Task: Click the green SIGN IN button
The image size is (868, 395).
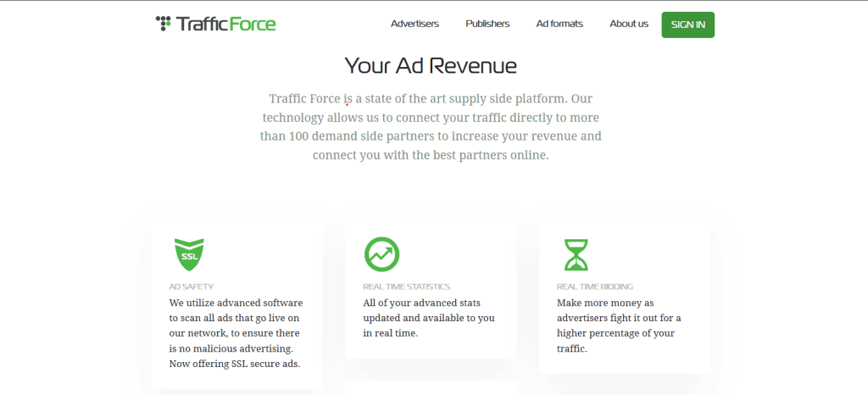Action: (x=687, y=25)
